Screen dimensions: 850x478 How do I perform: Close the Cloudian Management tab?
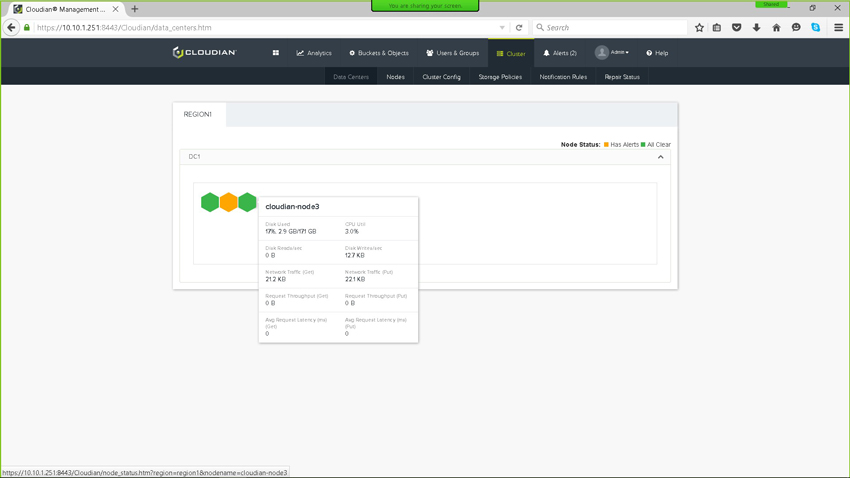(x=115, y=9)
